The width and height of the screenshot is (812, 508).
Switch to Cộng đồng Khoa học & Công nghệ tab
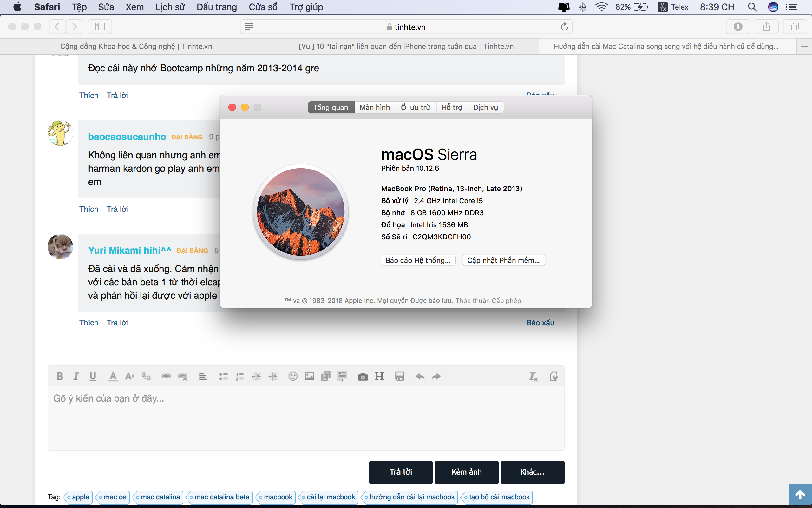pos(136,46)
